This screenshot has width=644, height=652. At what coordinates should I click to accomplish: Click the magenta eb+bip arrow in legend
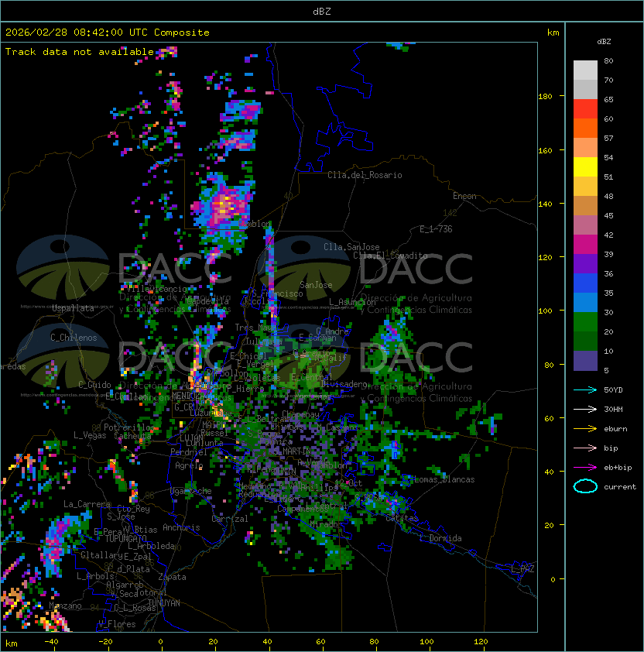click(585, 468)
